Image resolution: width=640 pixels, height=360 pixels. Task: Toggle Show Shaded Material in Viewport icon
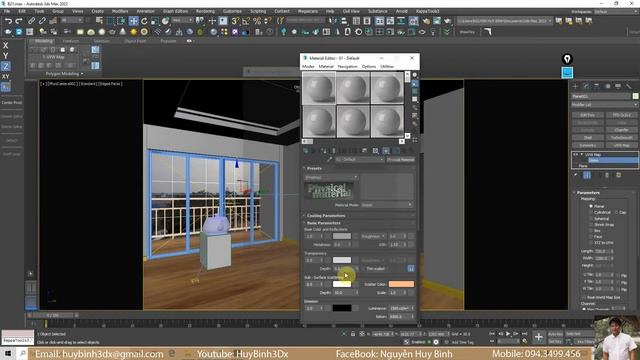click(386, 151)
